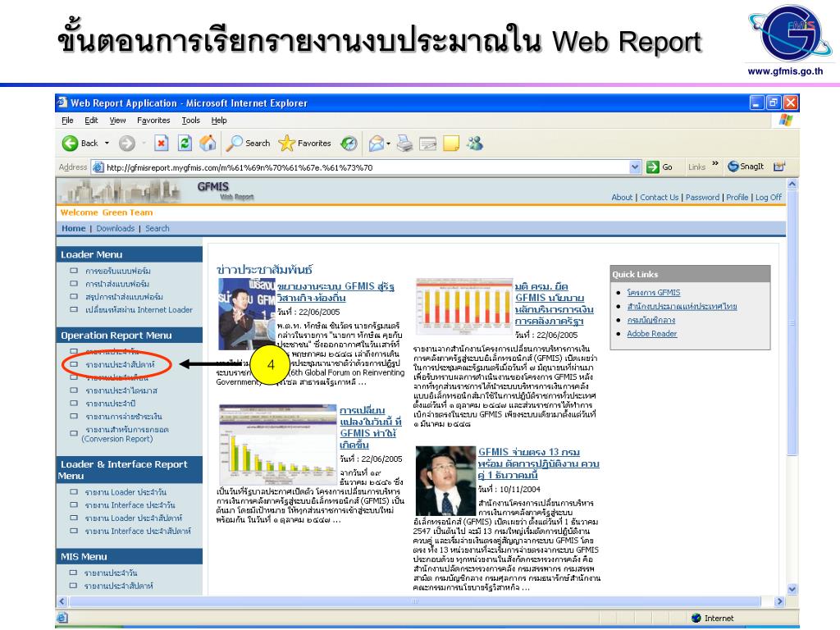The image size is (840, 630).
Task: Open รายงาน Interface ประจำสัปดาห์ item
Action: coord(138,531)
